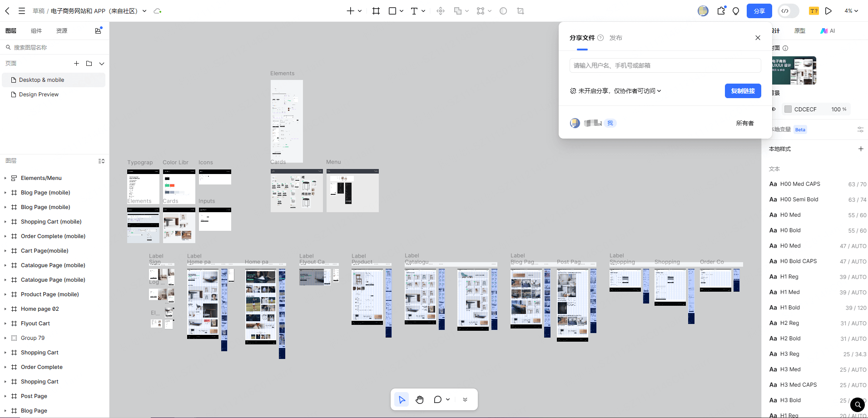Click the CDCECF background color swatch
This screenshot has height=418, width=868.
[788, 109]
